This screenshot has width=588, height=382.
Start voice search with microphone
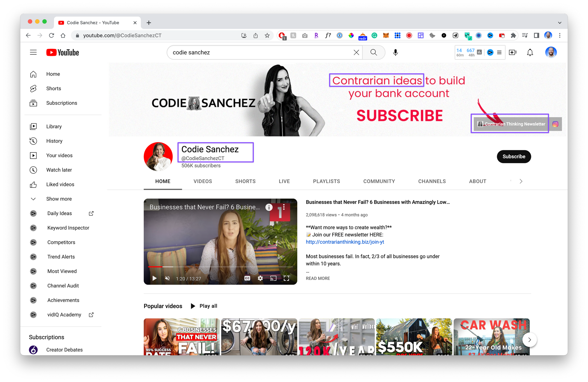point(395,52)
